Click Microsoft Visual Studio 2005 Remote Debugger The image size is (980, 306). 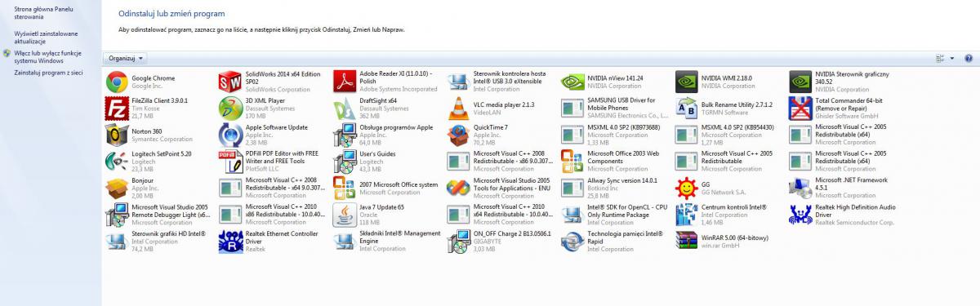[158, 215]
